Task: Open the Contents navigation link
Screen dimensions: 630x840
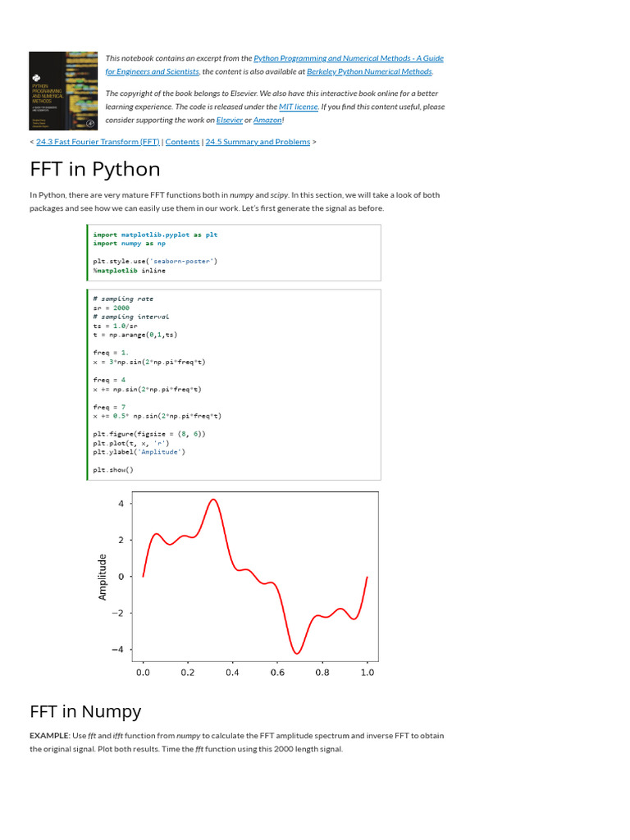Action: point(182,142)
